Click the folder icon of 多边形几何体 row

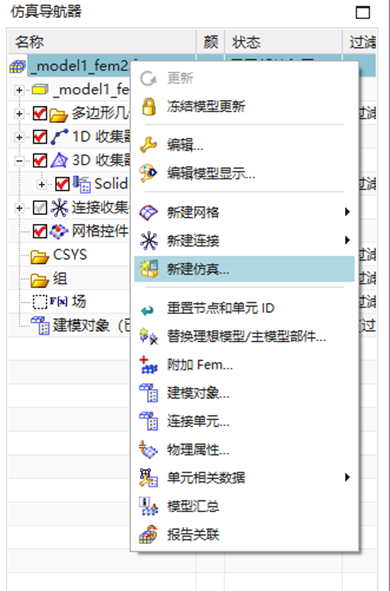(x=58, y=114)
